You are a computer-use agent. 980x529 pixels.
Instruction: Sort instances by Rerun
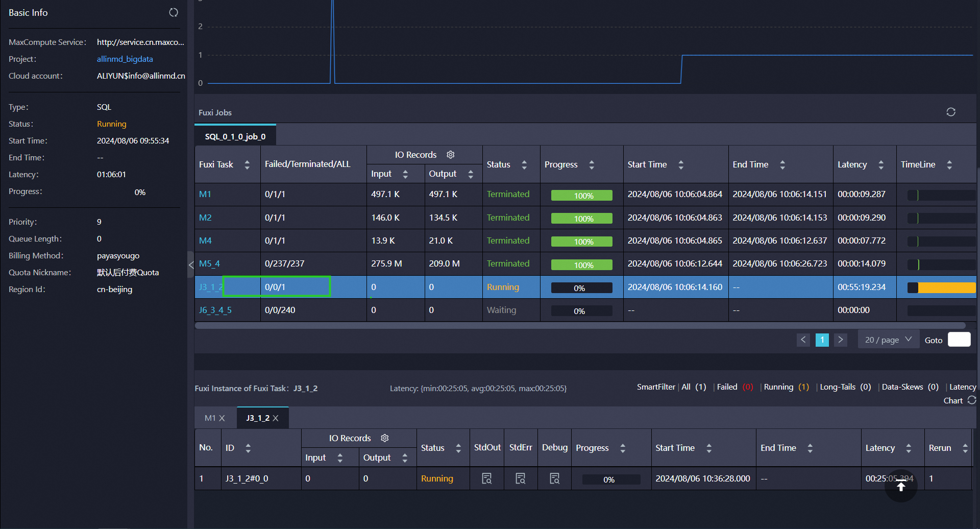[x=965, y=448]
